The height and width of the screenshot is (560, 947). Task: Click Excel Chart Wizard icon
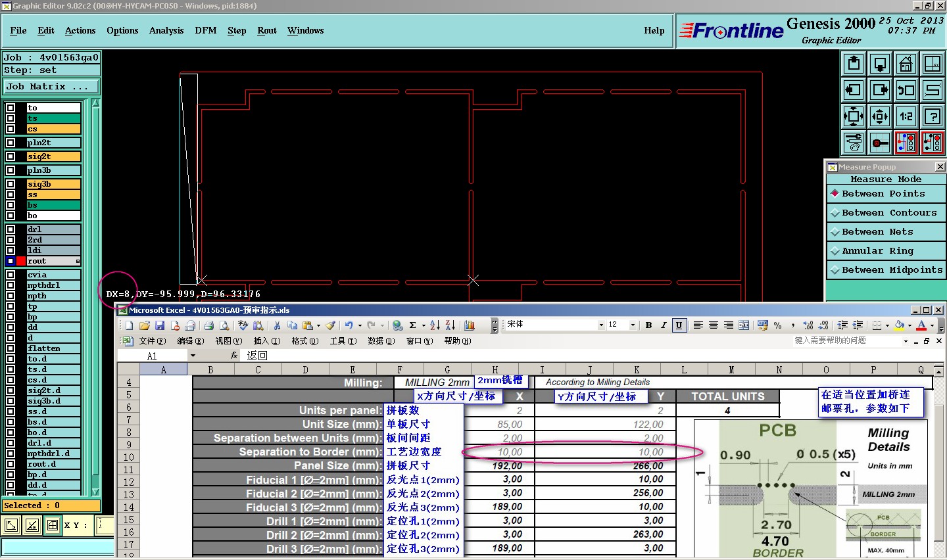470,325
